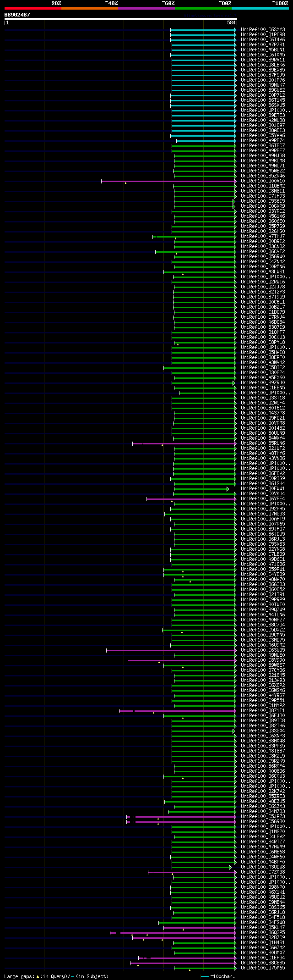Select hit label UniRef100_B5RUN6
The width and height of the screenshot is (293, 980).
(263, 443)
